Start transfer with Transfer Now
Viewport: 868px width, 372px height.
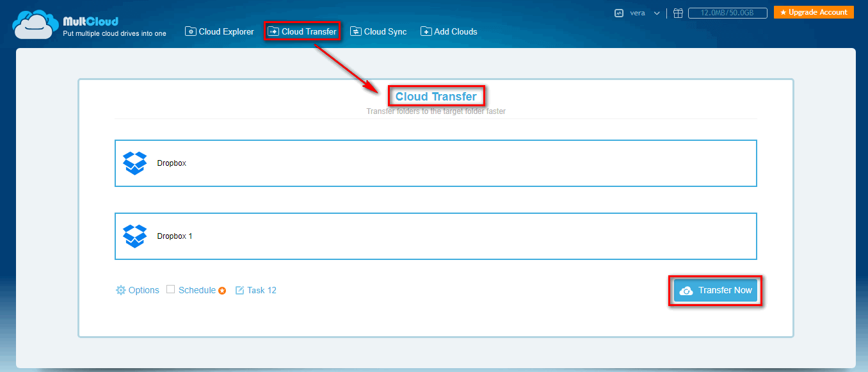[x=716, y=291]
